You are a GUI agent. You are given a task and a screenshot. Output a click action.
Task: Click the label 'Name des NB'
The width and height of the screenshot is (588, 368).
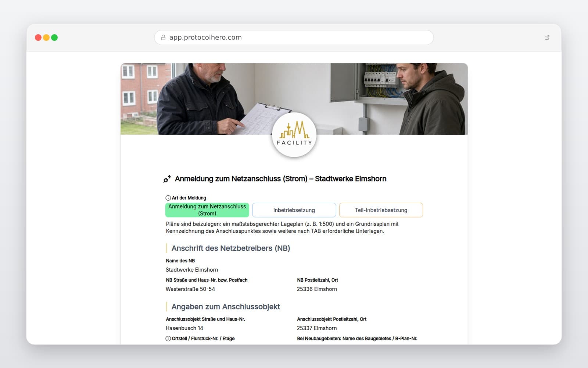pyautogui.click(x=180, y=261)
